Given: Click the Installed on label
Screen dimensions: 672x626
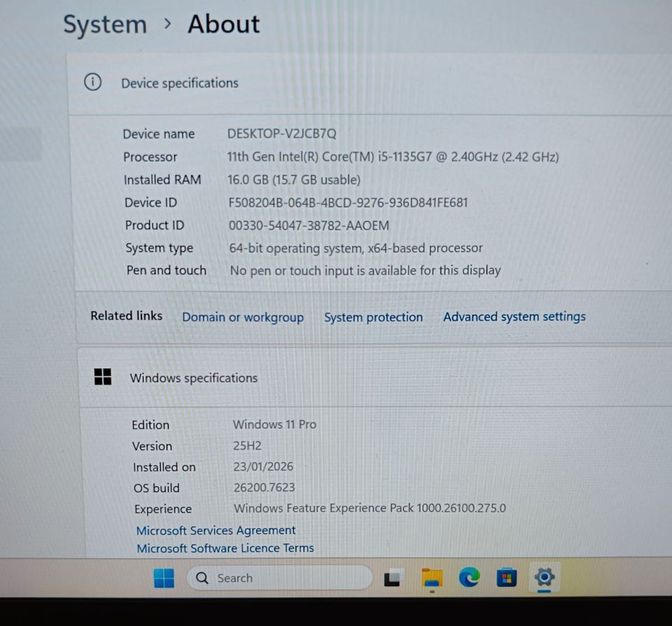Looking at the screenshot, I should [164, 467].
